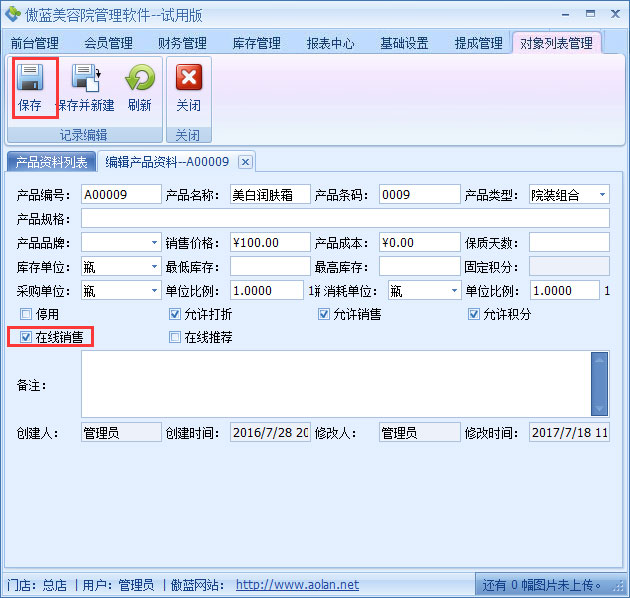Click the 产品成本 field showing ¥0.00
Screen dimensions: 630x598
(x=419, y=242)
